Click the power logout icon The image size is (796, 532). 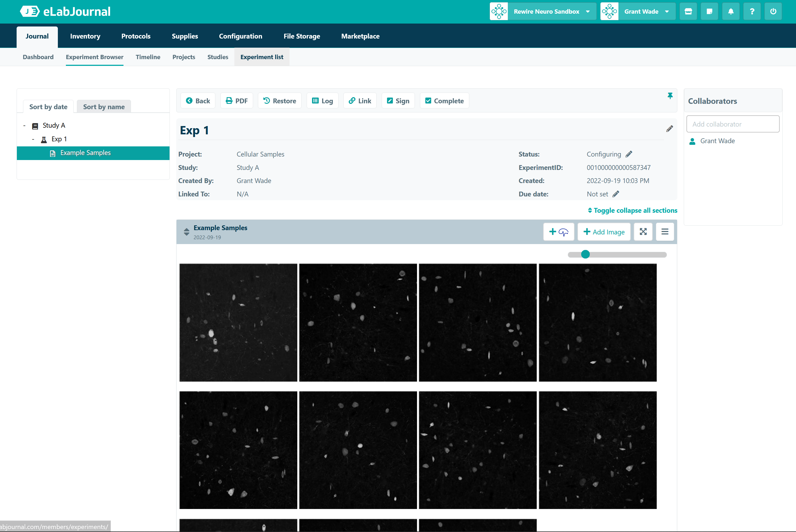[x=773, y=12]
